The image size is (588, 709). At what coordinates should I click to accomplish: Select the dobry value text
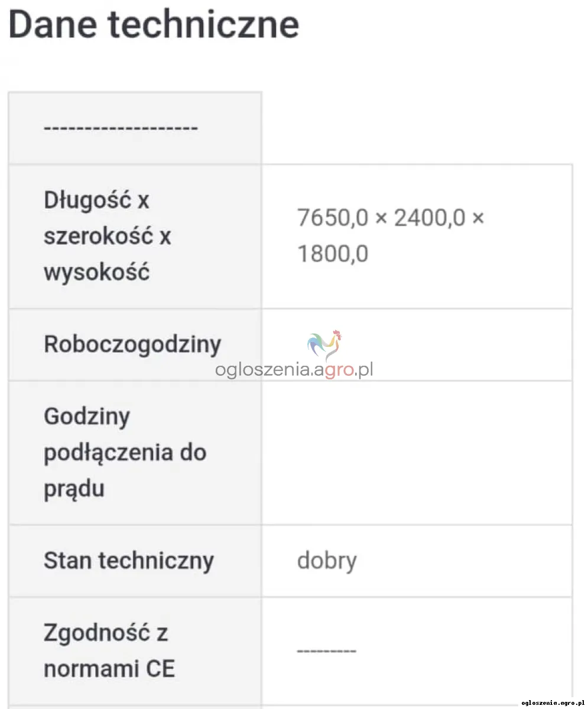[327, 561]
